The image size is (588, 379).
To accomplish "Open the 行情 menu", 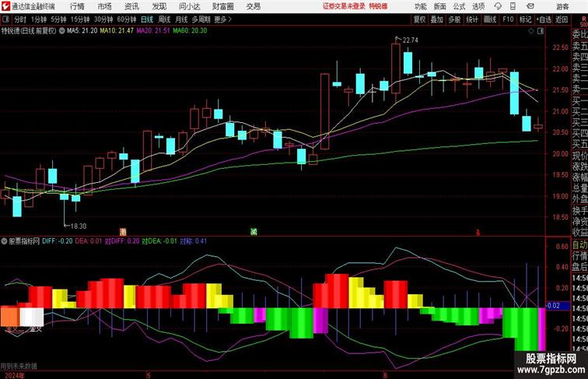I will (77, 6).
